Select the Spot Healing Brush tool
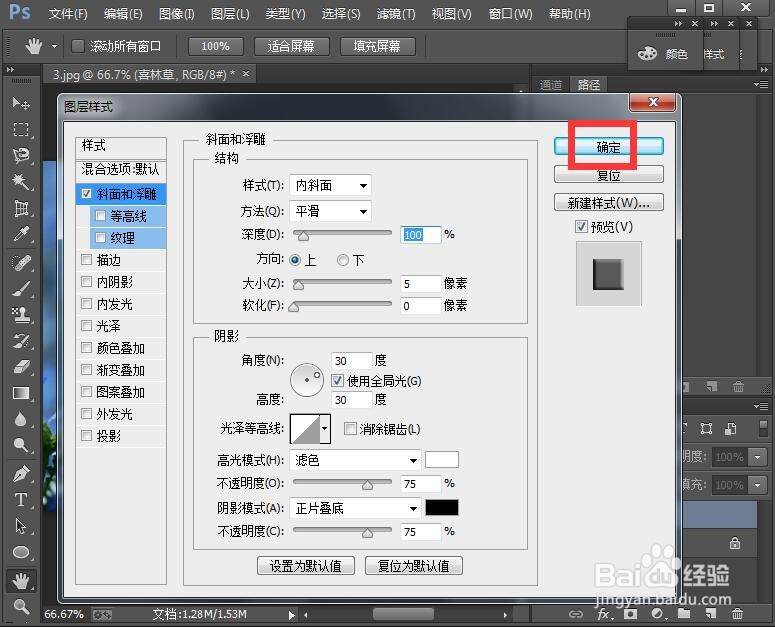 (21, 263)
